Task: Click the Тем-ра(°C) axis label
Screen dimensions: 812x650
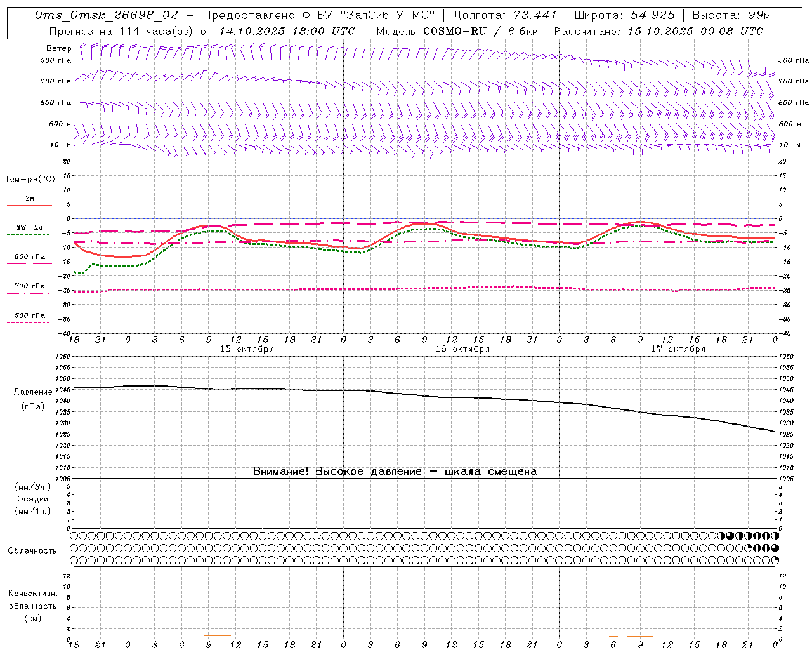Action: click(30, 180)
